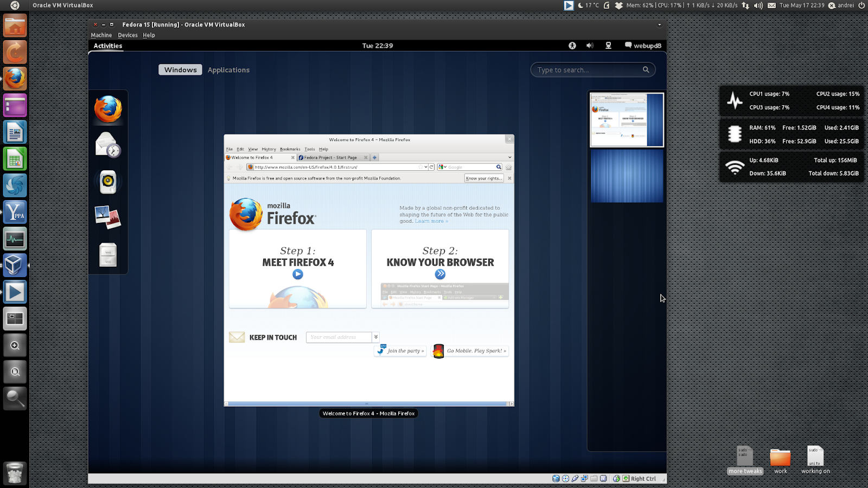Select the first workspace thumbnail with Firefox
868x488 pixels.
(627, 120)
